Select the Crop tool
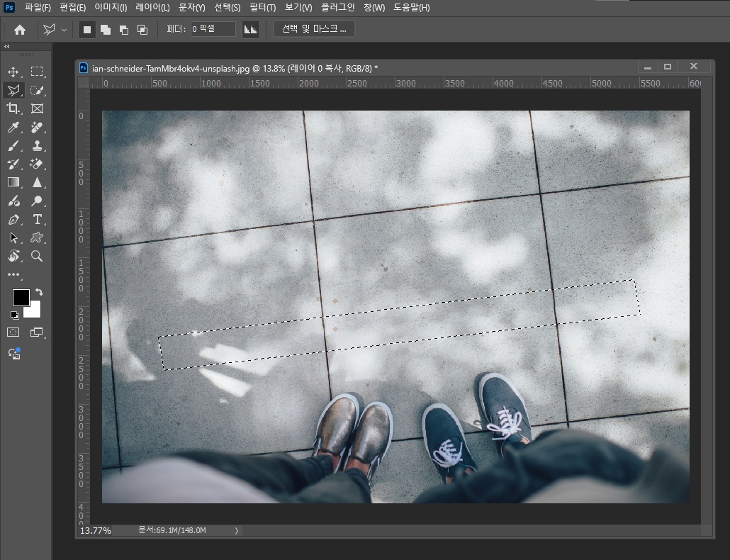 point(13,108)
